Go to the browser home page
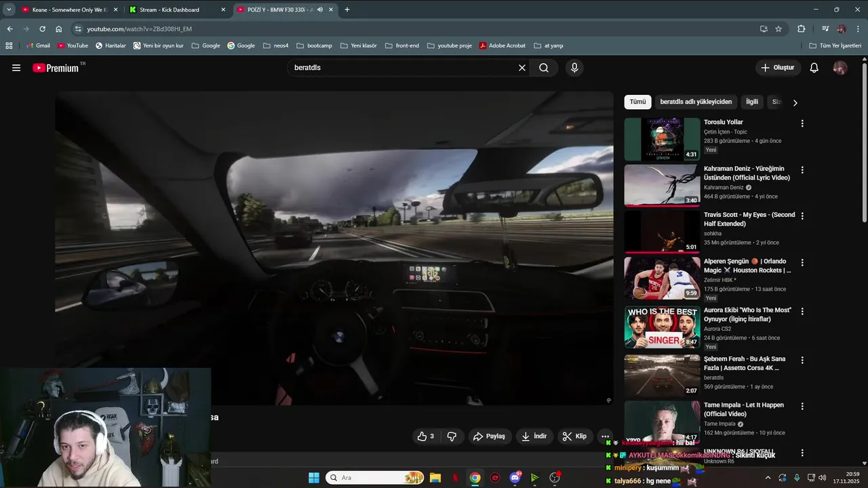 (59, 28)
